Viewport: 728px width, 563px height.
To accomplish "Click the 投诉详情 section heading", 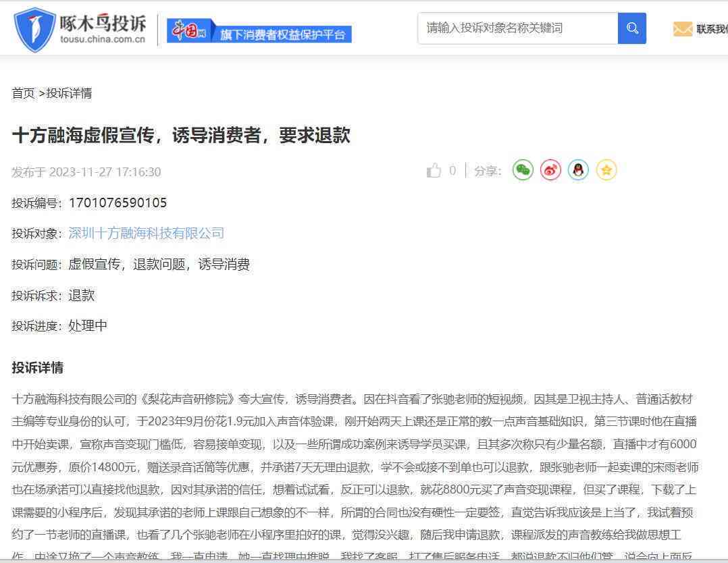I will [38, 368].
